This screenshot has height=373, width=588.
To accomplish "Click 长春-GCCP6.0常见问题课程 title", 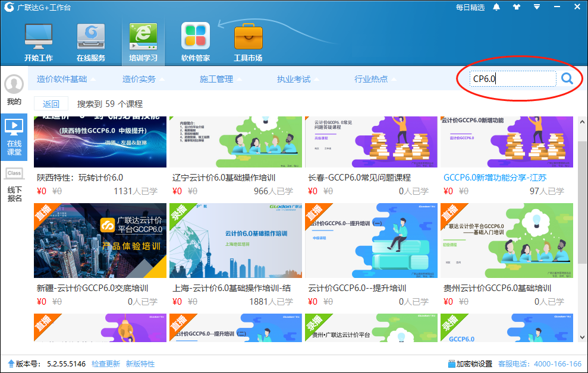I will pos(359,178).
